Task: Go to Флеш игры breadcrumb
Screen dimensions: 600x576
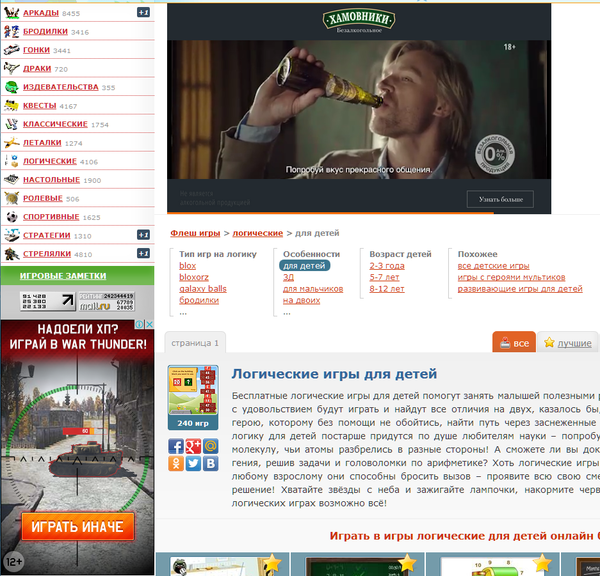Action: coord(195,233)
